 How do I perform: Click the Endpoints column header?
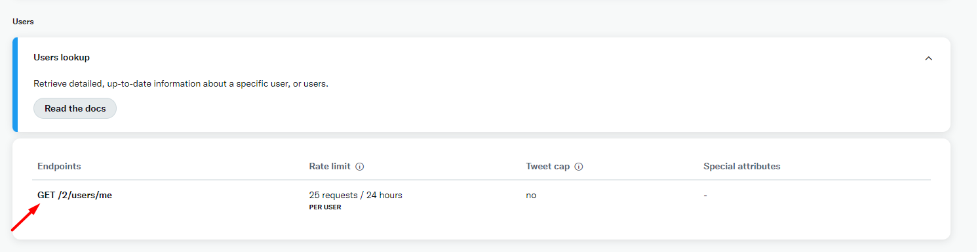pos(59,166)
